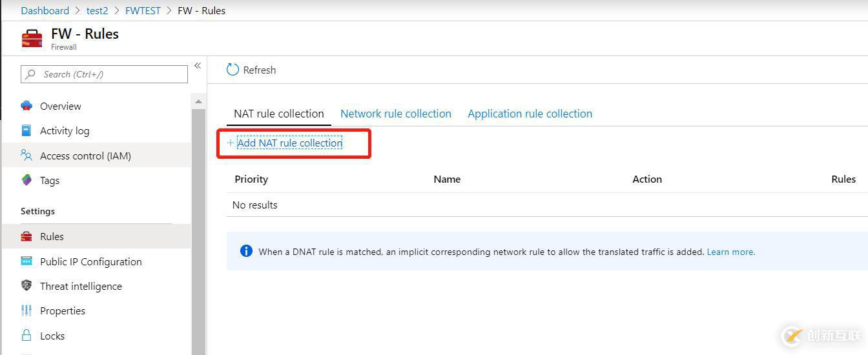Click the Threat intelligence shield icon
This screenshot has height=355, width=868.
click(x=26, y=286)
